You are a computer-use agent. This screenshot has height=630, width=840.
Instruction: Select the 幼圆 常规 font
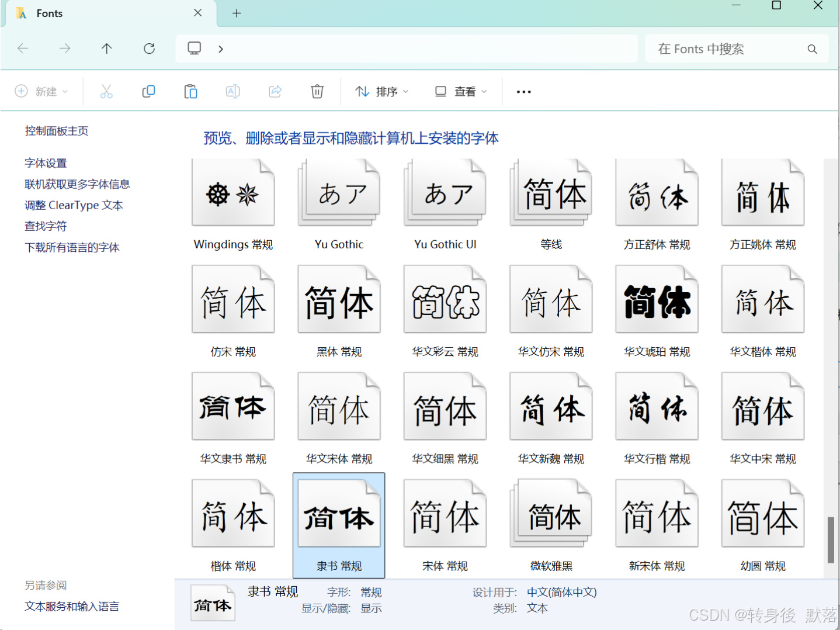coord(763,525)
